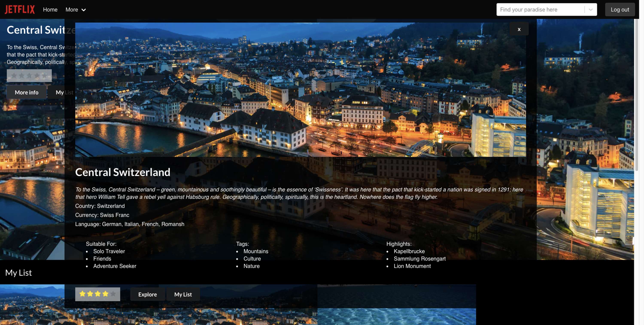644x325 pixels.
Task: Click the fourth grey star on the banner
Action: [x=37, y=75]
